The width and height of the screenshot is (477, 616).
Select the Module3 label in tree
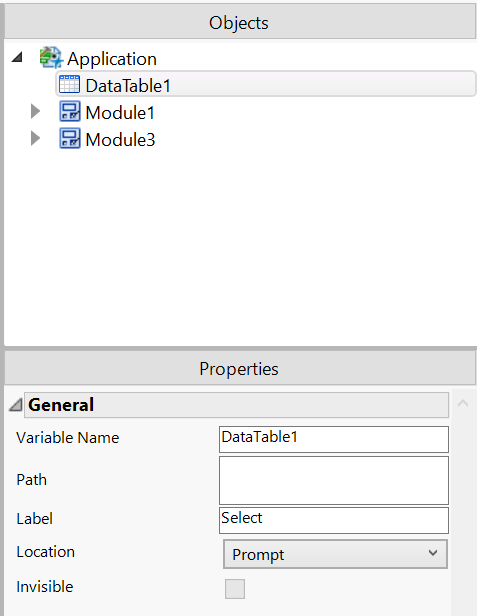coord(120,139)
